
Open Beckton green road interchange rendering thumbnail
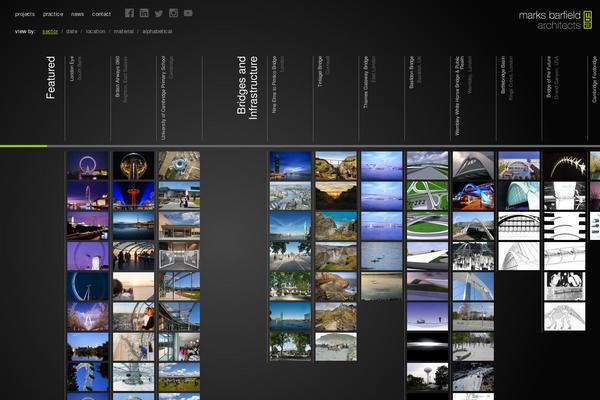tap(427, 196)
